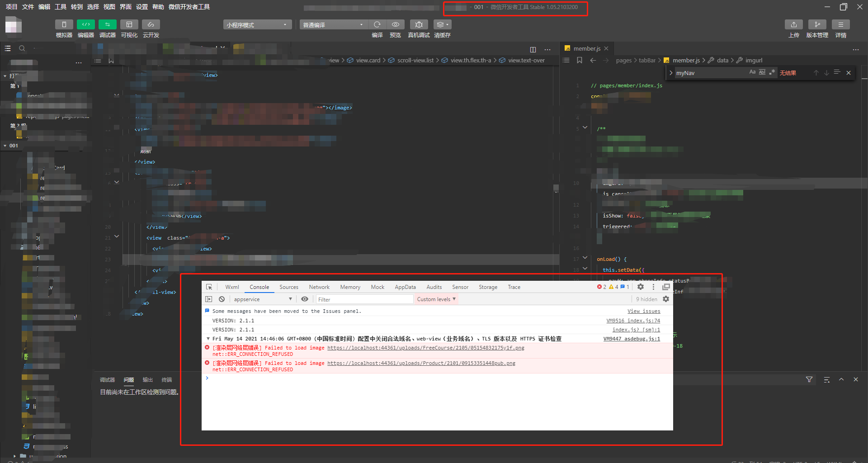Open console settings gear next to 9 hidden

click(x=666, y=299)
